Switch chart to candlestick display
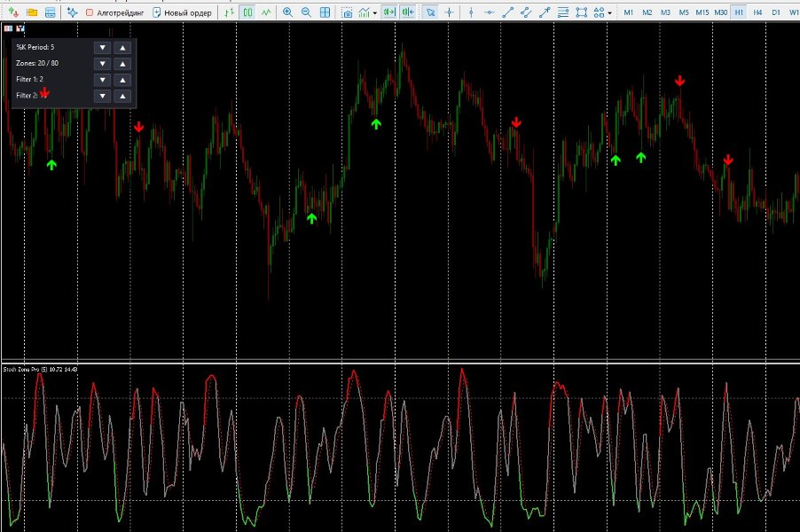Image resolution: width=800 pixels, height=532 pixels. [247, 12]
